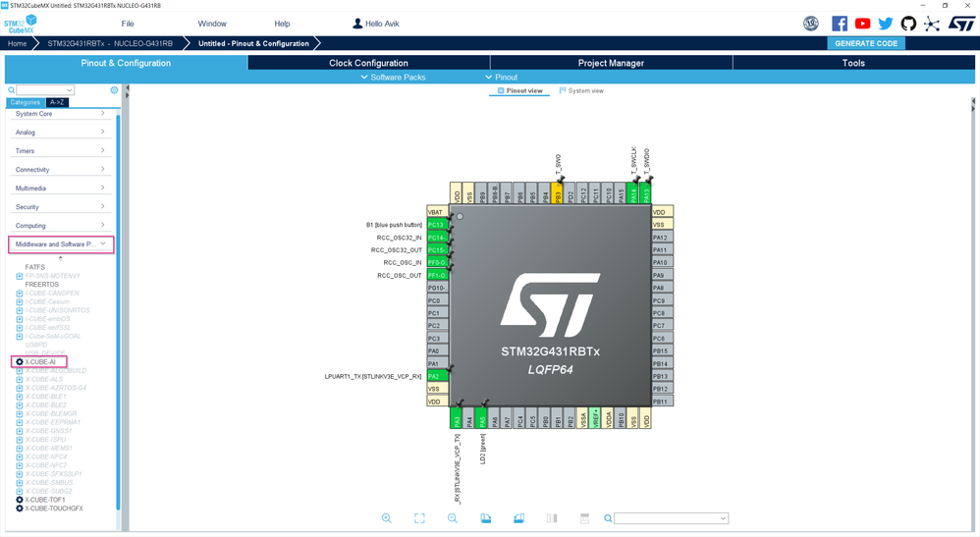The image size is (980, 537).
Task: Select the Pinout view tab
Action: click(x=519, y=90)
